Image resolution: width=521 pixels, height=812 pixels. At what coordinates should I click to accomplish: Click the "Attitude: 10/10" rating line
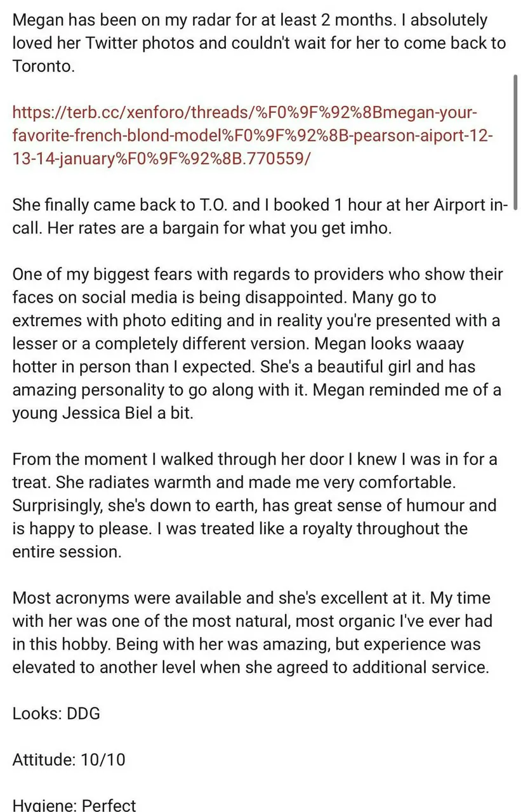tap(69, 760)
